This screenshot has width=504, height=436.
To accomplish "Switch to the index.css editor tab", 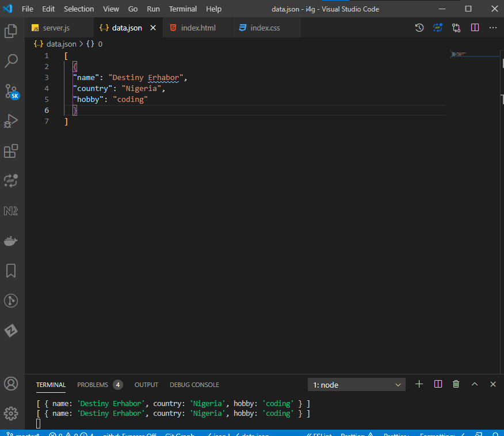I will tap(266, 28).
